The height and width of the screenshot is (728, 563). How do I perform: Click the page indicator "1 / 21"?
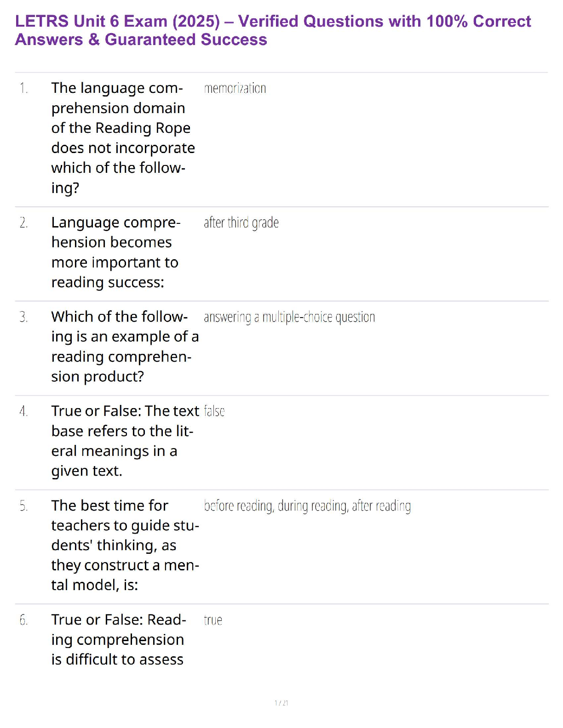click(281, 703)
